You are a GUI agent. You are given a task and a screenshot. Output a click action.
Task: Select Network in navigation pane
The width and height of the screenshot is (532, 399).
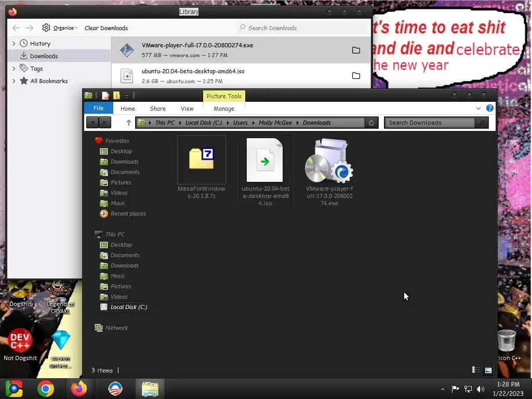click(x=111, y=328)
